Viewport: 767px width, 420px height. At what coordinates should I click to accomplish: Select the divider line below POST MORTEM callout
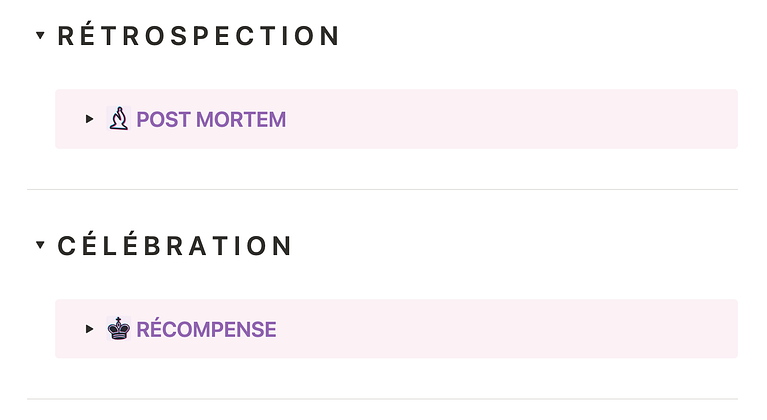pos(383,189)
